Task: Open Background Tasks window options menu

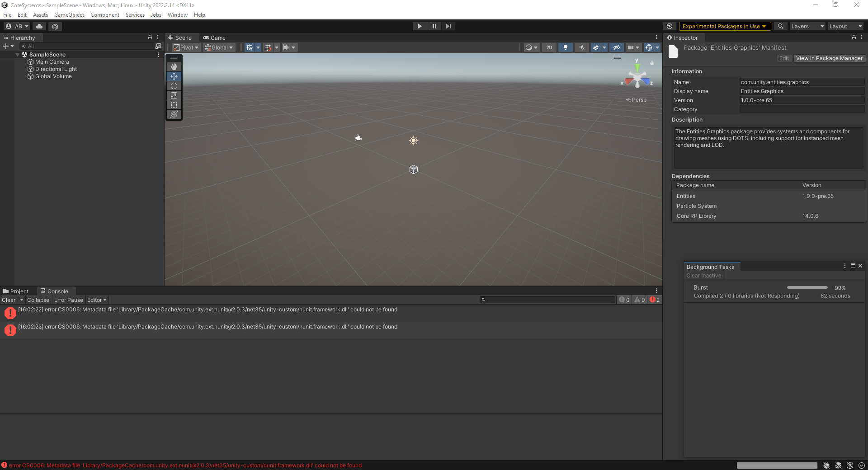Action: point(845,266)
